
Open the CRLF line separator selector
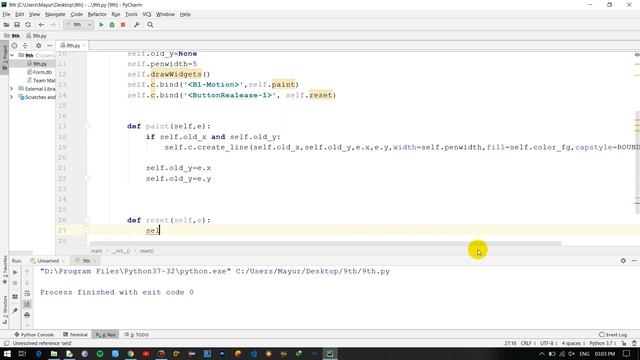(527, 343)
